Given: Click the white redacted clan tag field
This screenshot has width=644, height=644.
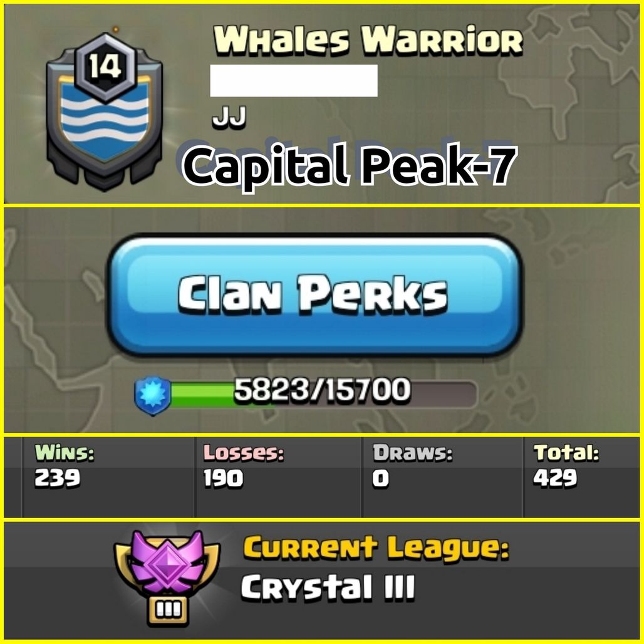Looking at the screenshot, I should click(294, 80).
